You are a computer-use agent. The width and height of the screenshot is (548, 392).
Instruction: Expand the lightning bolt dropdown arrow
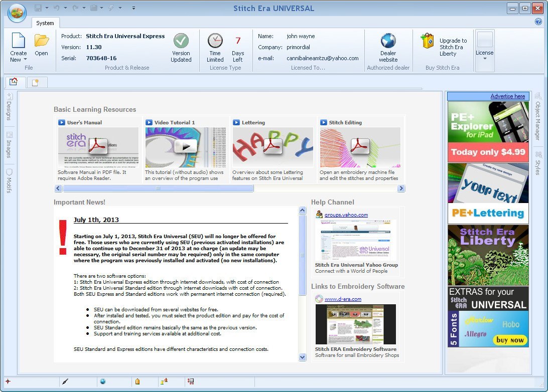(120, 8)
